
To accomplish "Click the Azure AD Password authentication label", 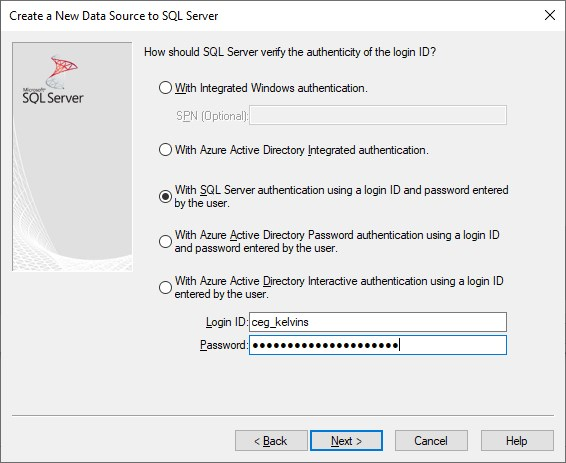I will (337, 241).
